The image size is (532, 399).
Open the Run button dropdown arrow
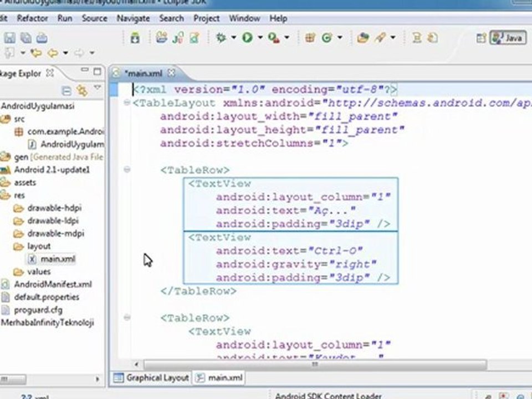click(x=260, y=37)
